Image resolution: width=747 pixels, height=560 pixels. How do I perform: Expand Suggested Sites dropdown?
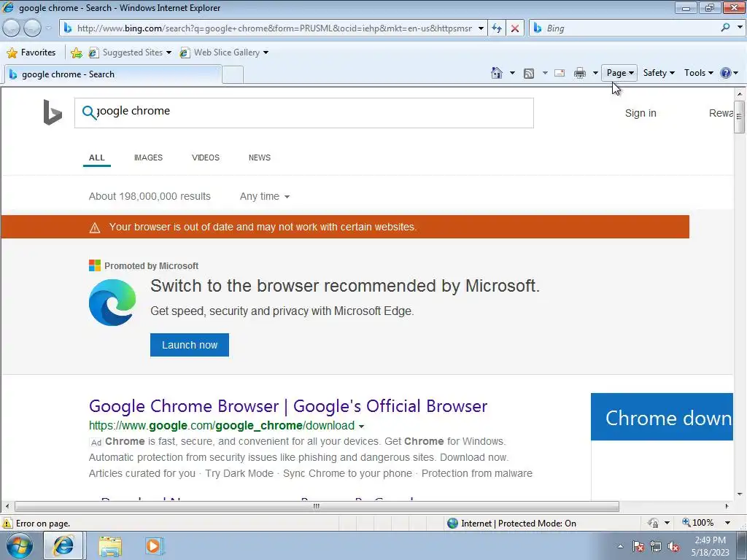tap(169, 52)
